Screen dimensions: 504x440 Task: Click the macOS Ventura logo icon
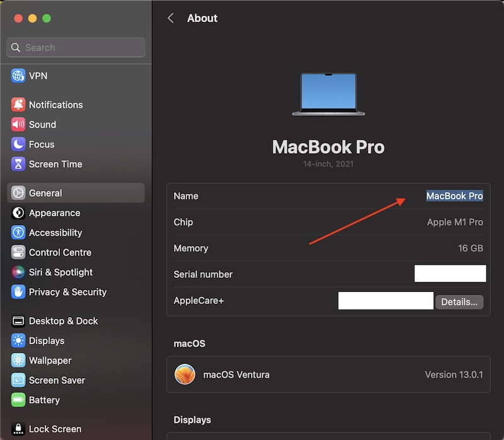185,374
